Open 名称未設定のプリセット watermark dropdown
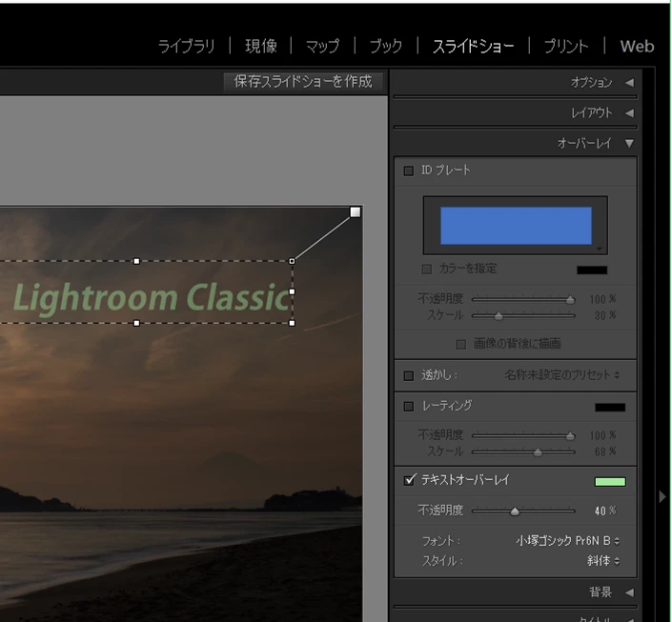This screenshot has height=622, width=672. [x=561, y=375]
